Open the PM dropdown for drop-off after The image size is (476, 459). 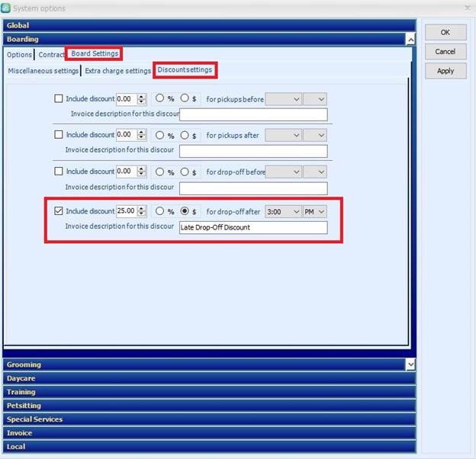[315, 211]
